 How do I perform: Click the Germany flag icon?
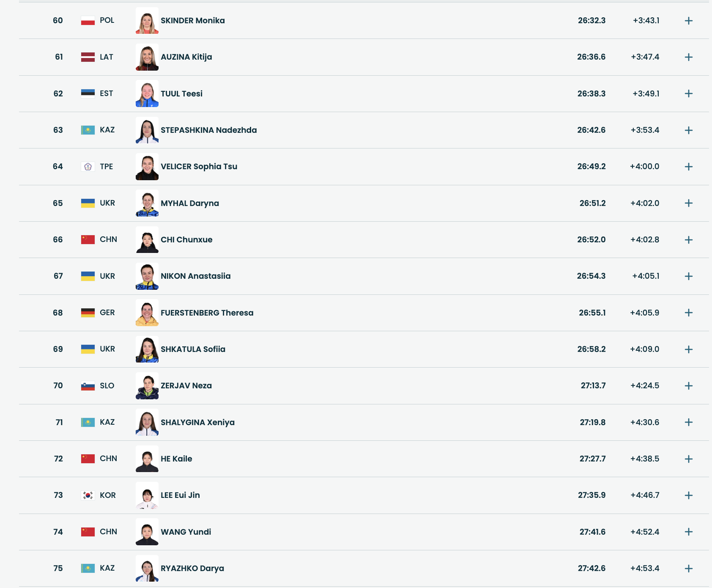88,313
